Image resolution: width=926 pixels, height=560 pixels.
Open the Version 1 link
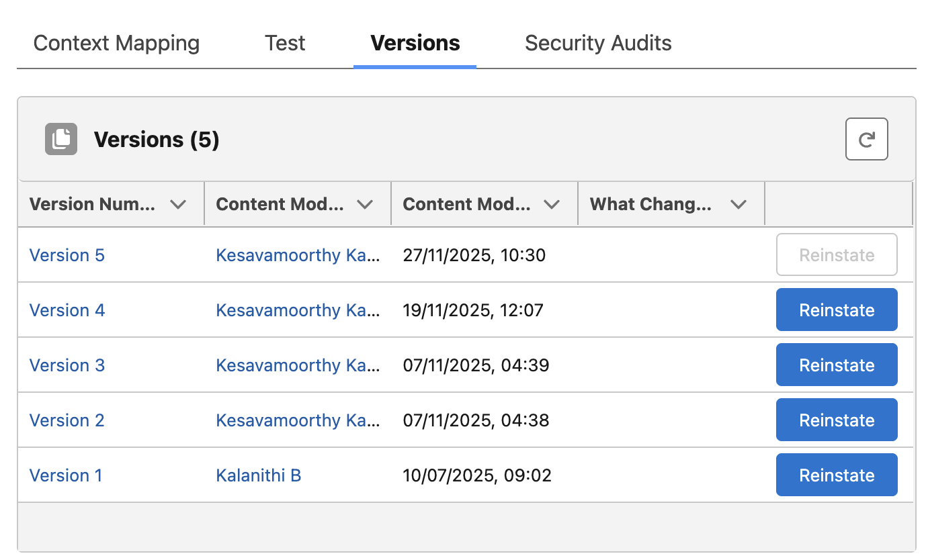pos(66,475)
